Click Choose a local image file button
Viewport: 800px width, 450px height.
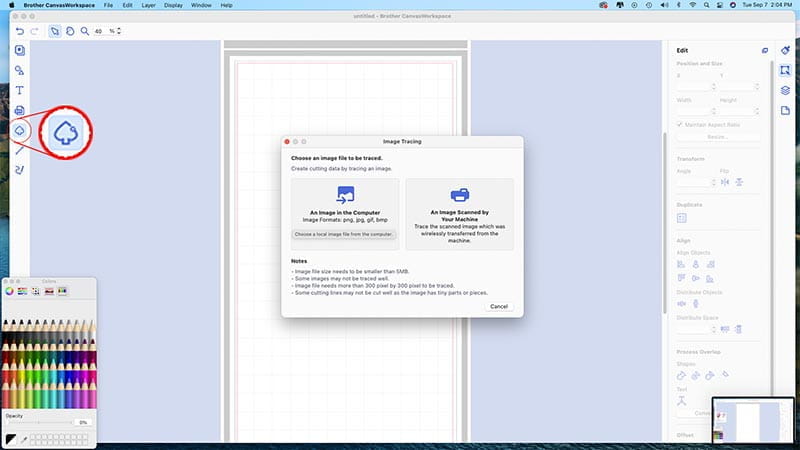click(343, 234)
